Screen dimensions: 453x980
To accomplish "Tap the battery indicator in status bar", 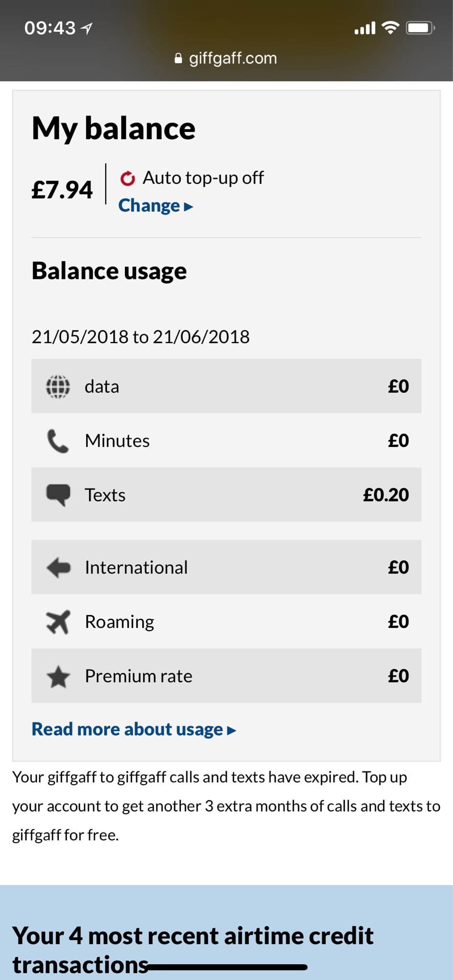I will coord(420,28).
